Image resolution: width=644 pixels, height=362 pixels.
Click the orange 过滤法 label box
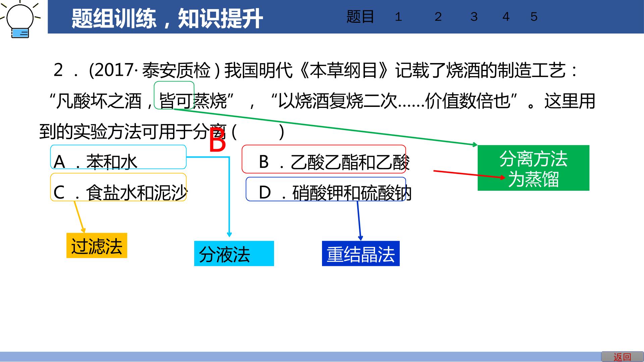97,246
